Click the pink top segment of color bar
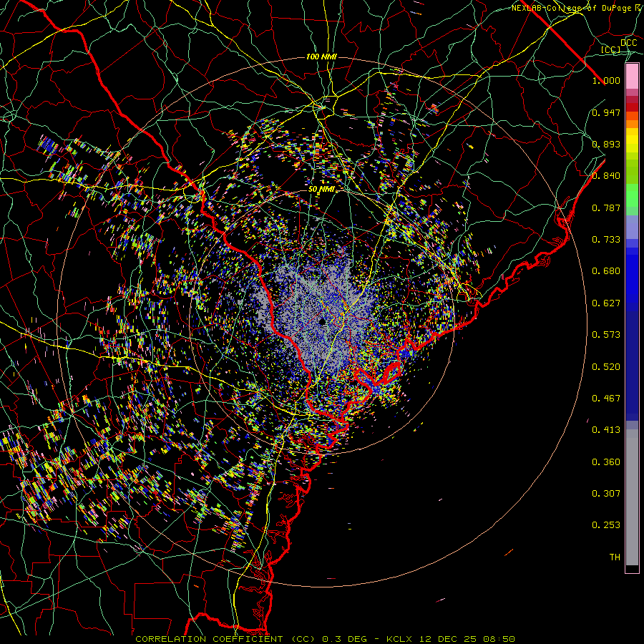Viewport: 644px width, 644px height. click(x=632, y=77)
